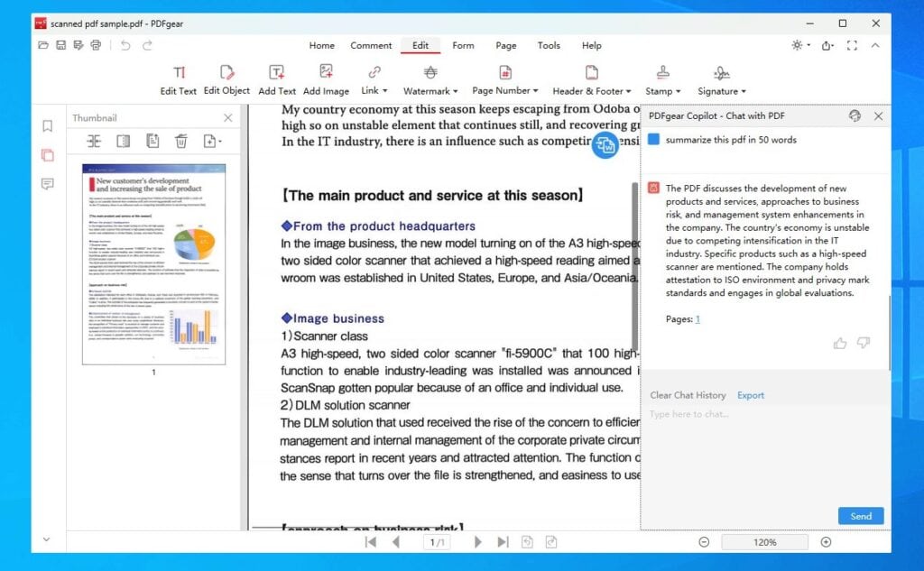Viewport: 924px width, 571px height.
Task: Open the Page Number dropdown
Action: 505,80
